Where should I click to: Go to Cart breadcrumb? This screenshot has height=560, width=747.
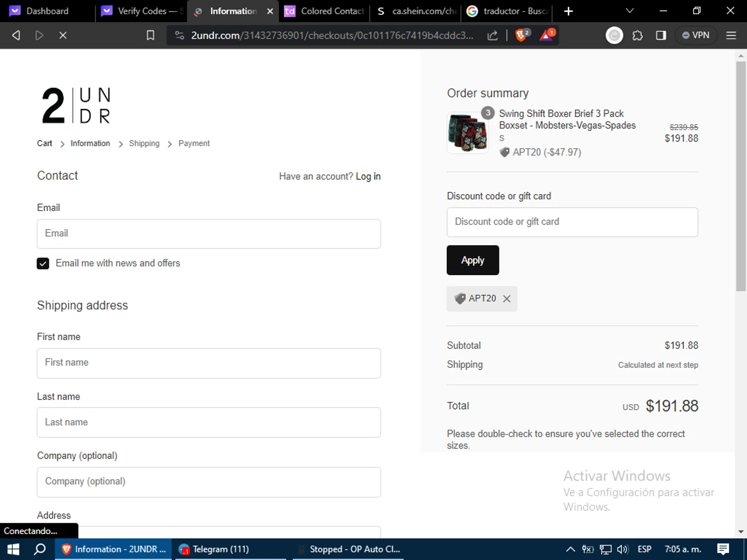point(44,143)
